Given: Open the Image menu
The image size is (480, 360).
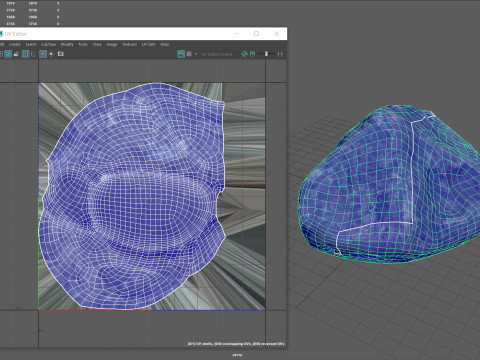Looking at the screenshot, I should (x=112, y=44).
